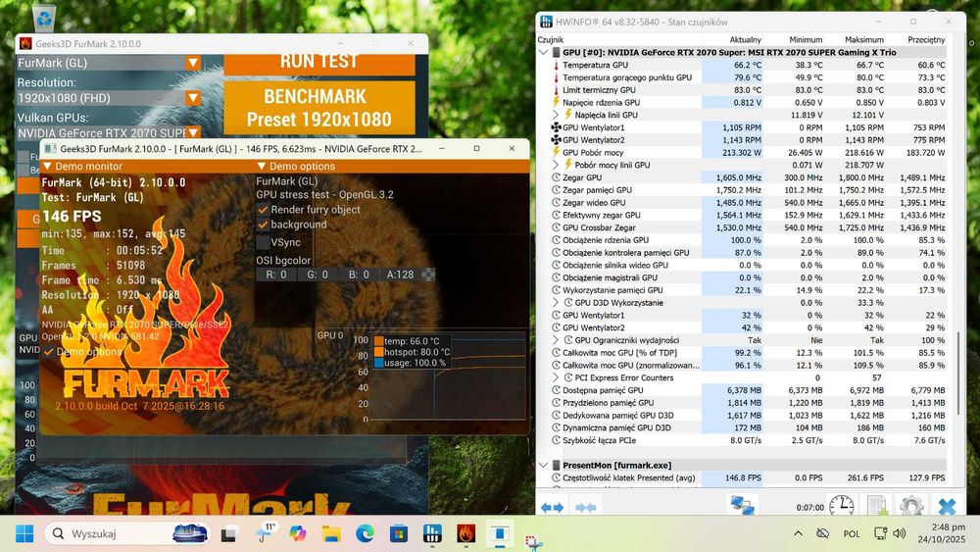The image size is (980, 552).
Task: Click HWiNFO vertical scrollbar
Action: [958, 372]
